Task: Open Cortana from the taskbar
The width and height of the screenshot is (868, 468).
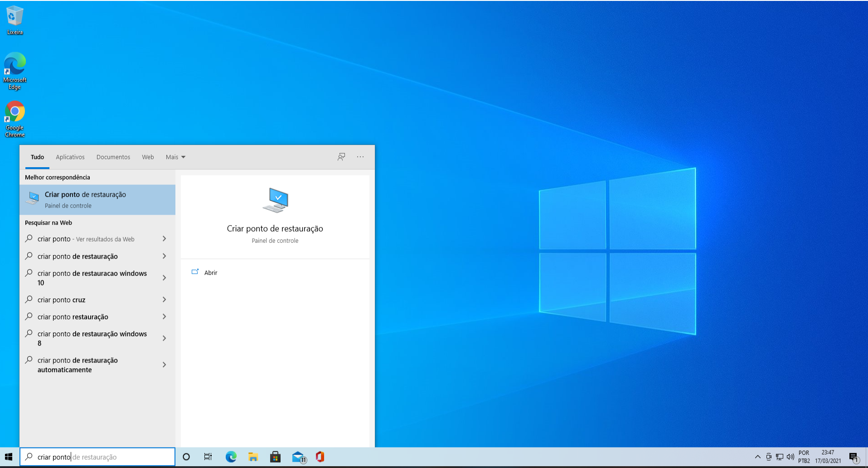Action: coord(186,457)
